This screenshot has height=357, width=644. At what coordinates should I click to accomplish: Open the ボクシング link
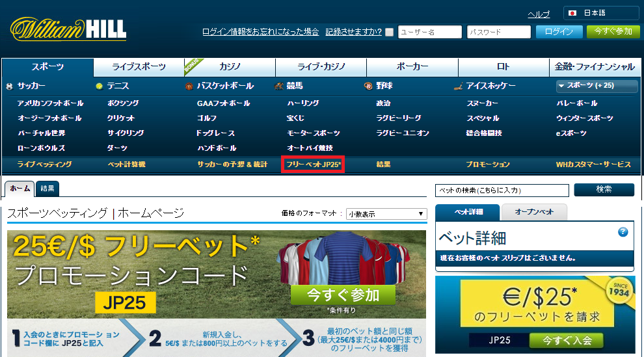point(123,103)
